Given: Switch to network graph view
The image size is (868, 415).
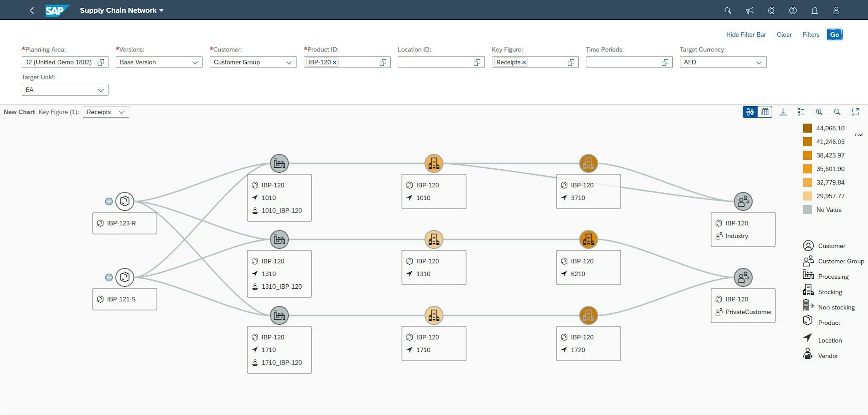Looking at the screenshot, I should point(750,112).
